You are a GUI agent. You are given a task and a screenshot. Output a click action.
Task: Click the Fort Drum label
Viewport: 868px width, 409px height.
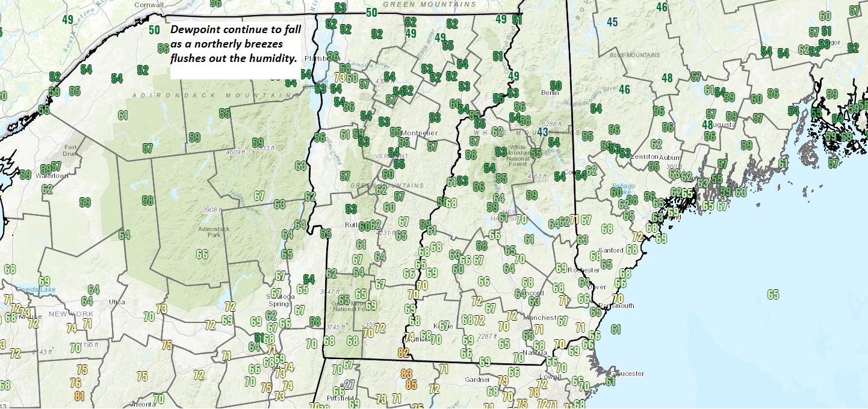click(x=70, y=150)
